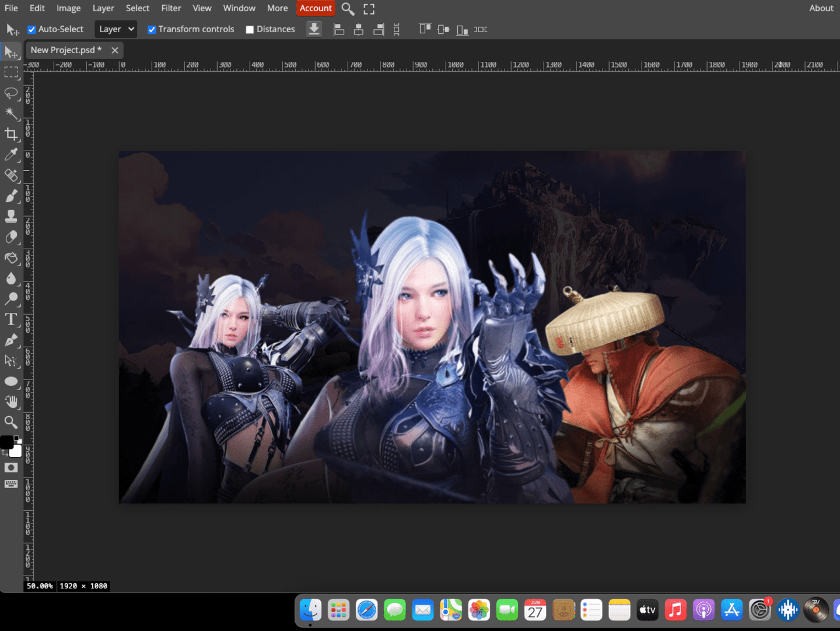Click the red Account button

[x=316, y=8]
